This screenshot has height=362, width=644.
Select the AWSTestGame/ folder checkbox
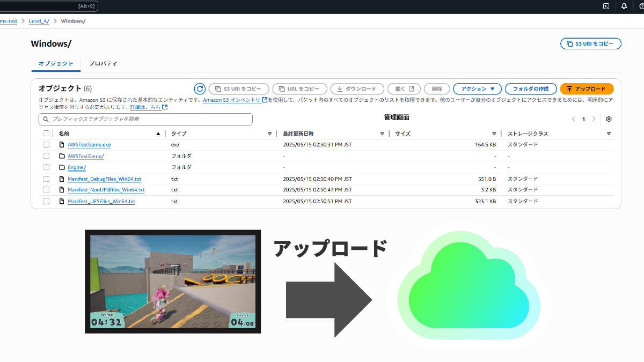click(x=46, y=156)
